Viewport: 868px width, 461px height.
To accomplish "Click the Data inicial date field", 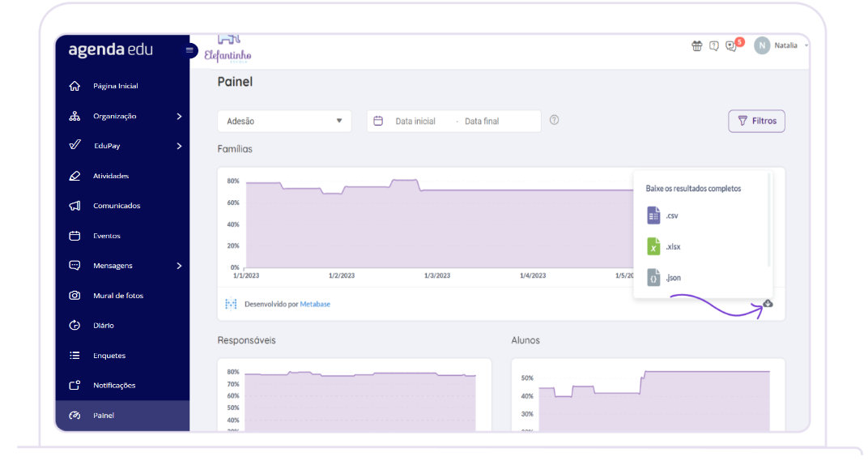I will click(415, 122).
